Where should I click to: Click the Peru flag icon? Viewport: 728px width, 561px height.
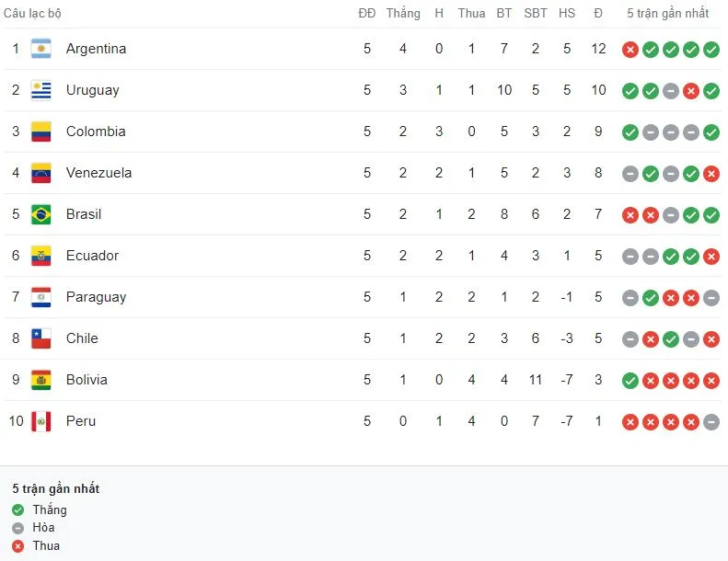(40, 421)
